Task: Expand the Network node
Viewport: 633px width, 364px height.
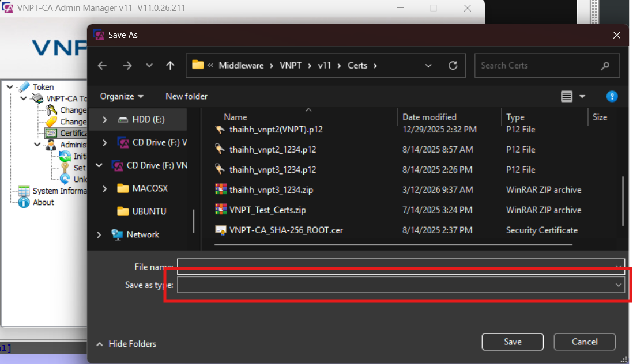Action: coord(99,234)
